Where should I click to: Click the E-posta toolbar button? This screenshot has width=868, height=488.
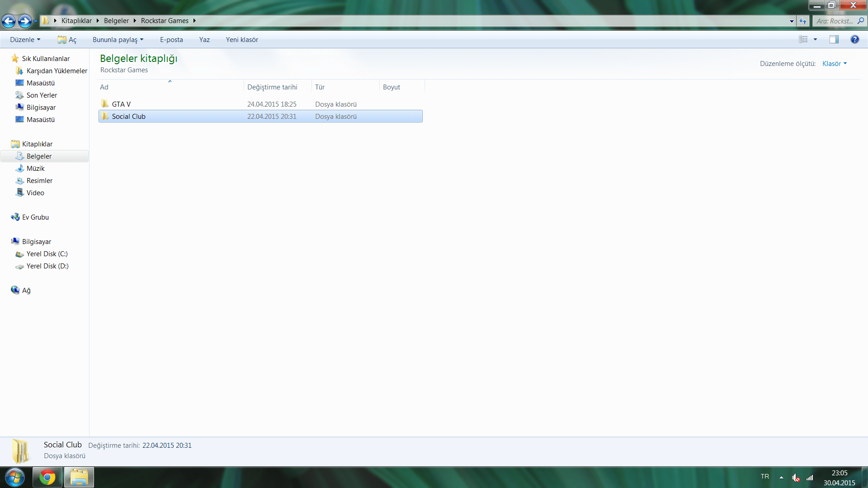pos(171,39)
